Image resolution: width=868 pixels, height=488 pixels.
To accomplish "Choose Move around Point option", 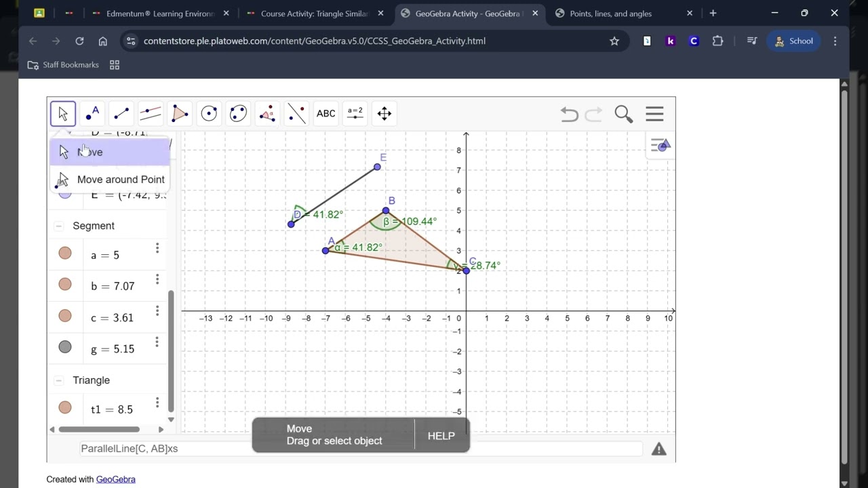I will (x=109, y=180).
